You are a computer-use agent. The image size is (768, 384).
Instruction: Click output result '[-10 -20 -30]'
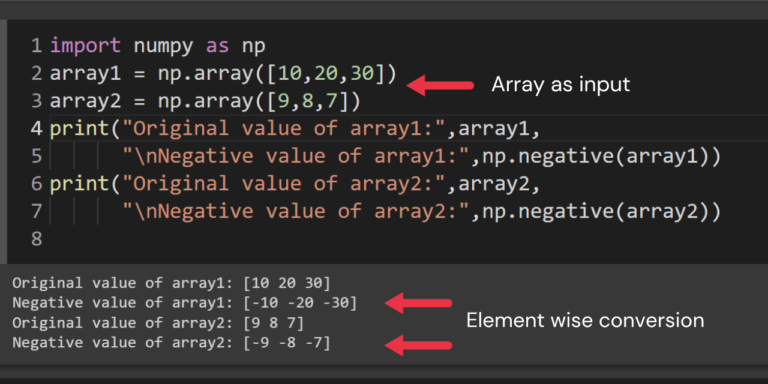300,303
